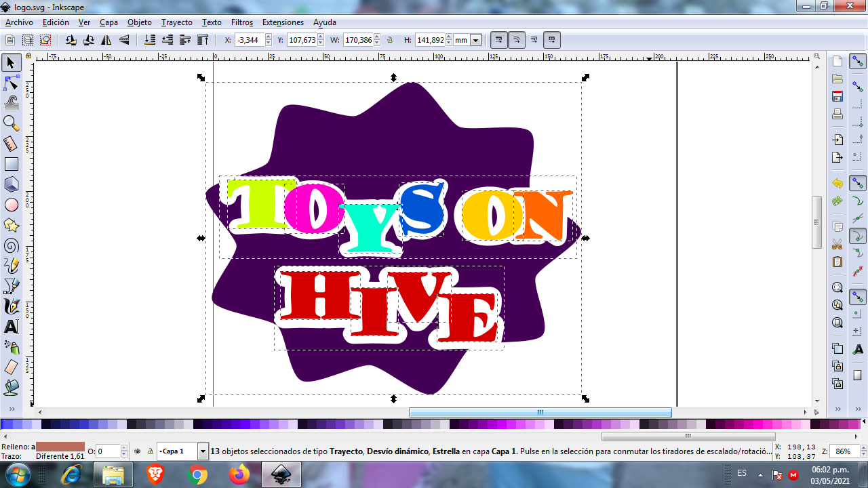This screenshot has width=868, height=488.
Task: Select the Zoom tool in toolbox
Action: click(11, 123)
